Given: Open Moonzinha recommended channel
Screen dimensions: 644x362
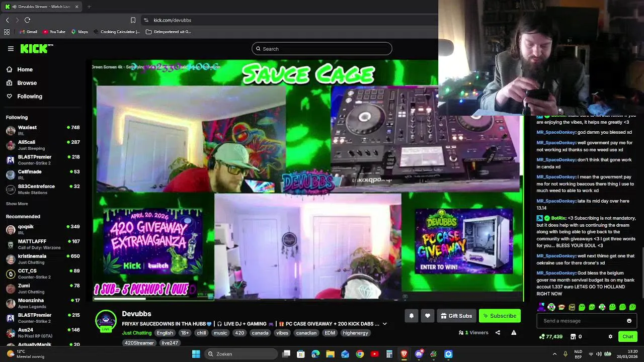Looking at the screenshot, I should pos(43,303).
